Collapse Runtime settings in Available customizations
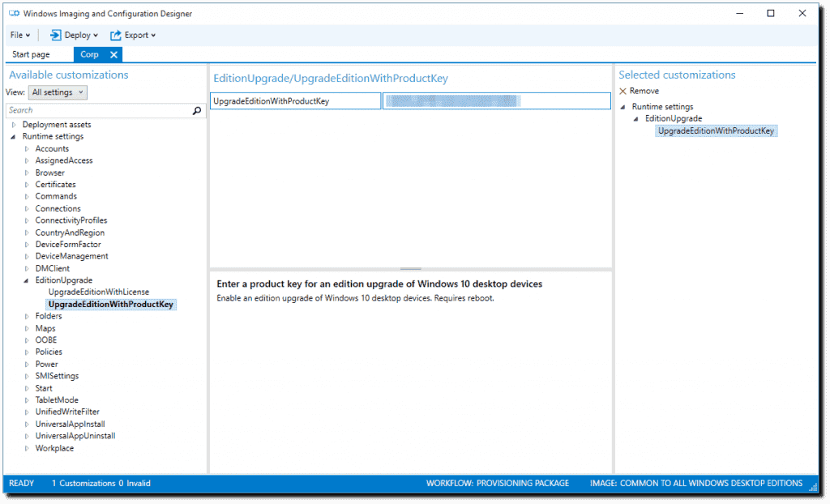The height and width of the screenshot is (504, 830). pyautogui.click(x=14, y=137)
